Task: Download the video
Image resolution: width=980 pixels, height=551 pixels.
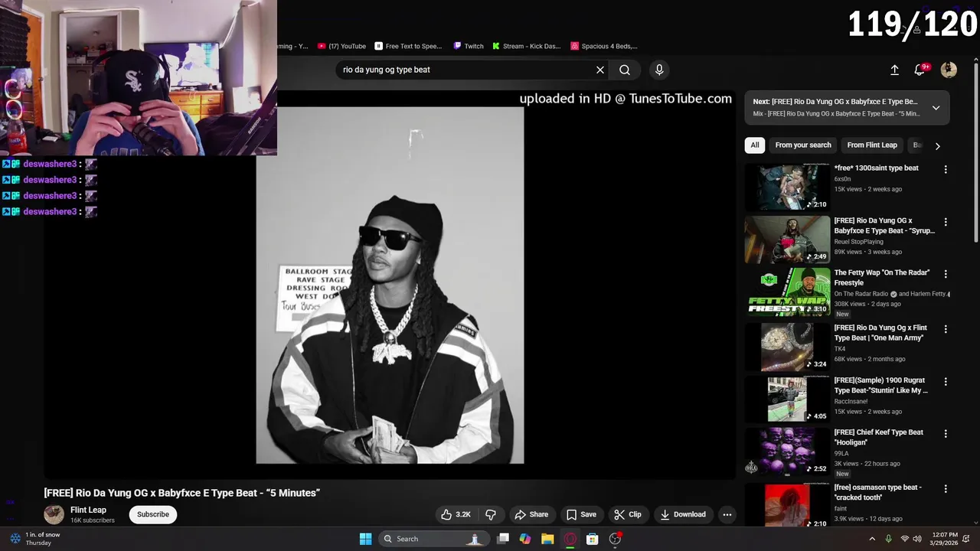Action: click(x=683, y=514)
